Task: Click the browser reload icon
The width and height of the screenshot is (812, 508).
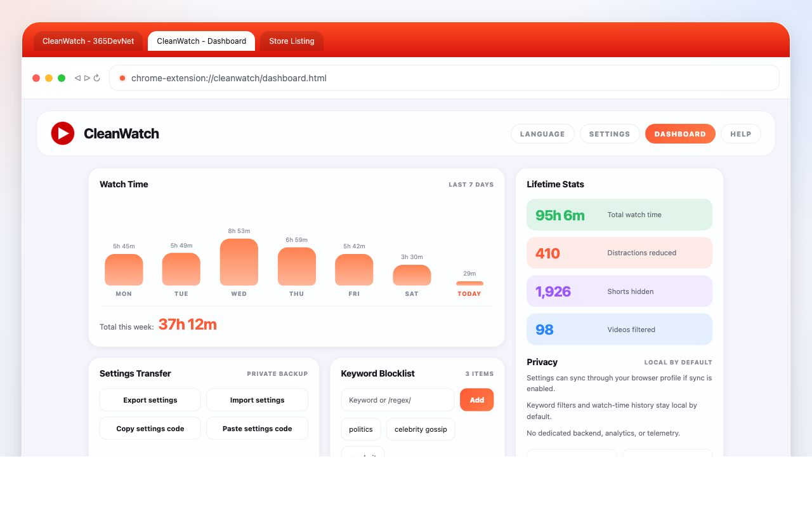Action: 97,78
